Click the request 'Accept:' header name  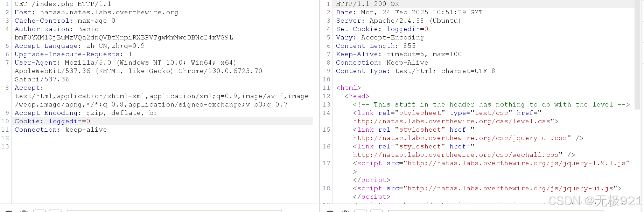point(29,88)
